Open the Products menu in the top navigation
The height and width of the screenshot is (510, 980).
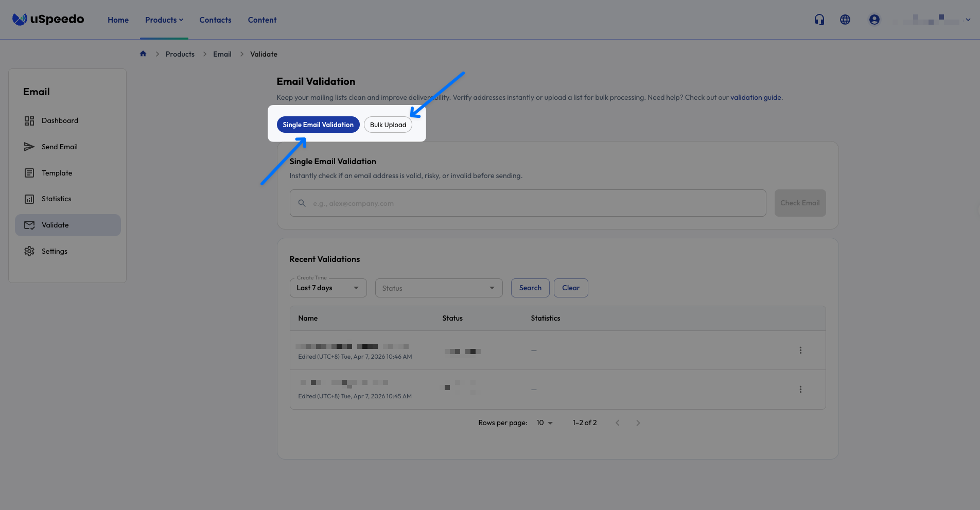tap(164, 20)
